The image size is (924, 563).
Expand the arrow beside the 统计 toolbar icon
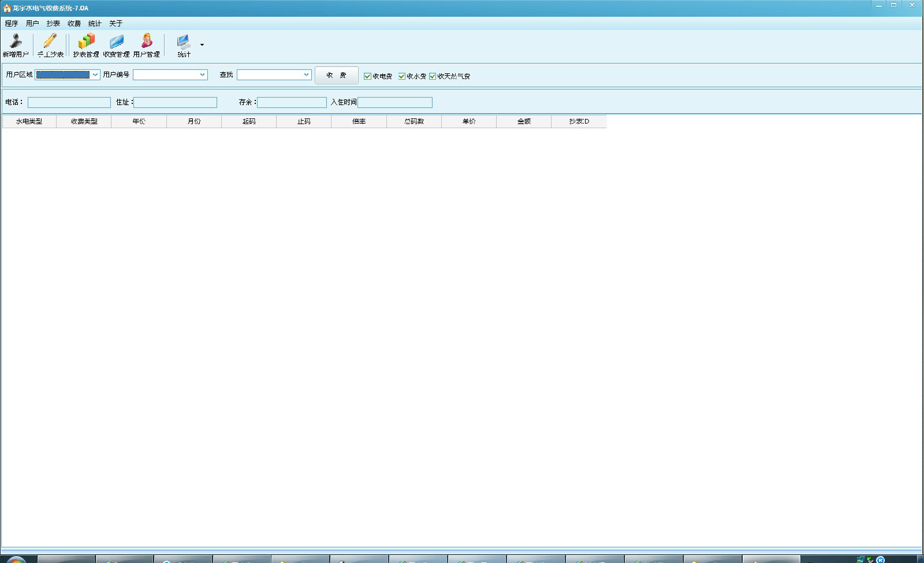tap(202, 45)
